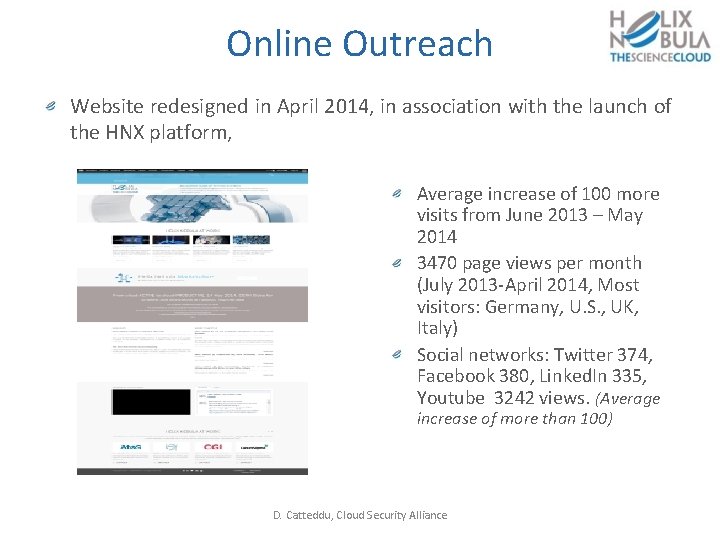
Task: Click the Helix Nebula Science Cloud logo
Action: click(x=660, y=37)
